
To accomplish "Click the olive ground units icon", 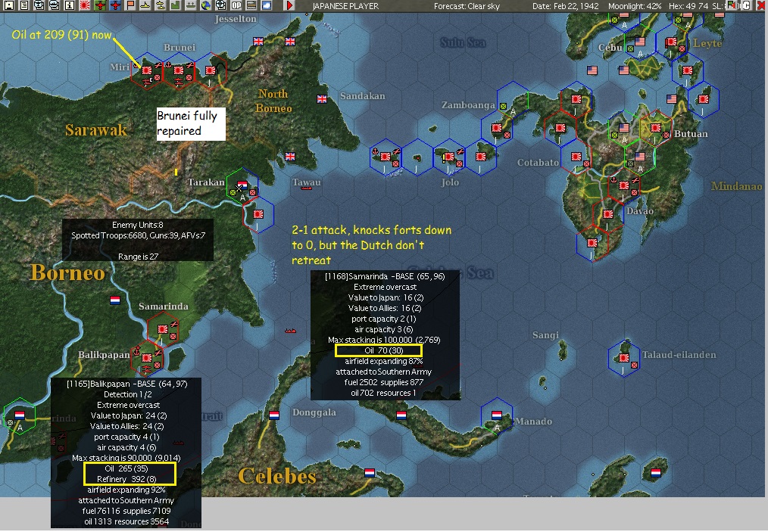I will 191,5.
